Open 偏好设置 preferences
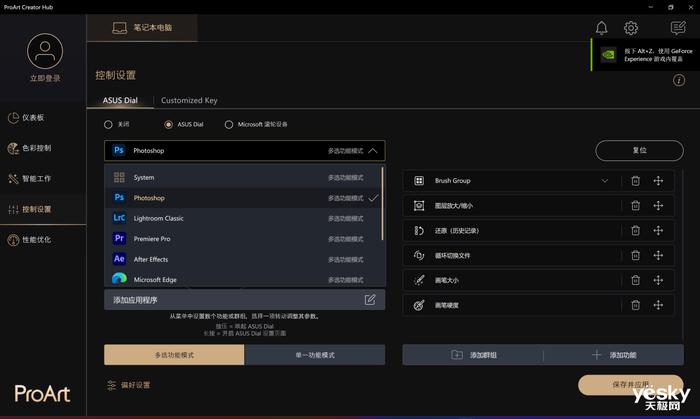 coord(129,385)
